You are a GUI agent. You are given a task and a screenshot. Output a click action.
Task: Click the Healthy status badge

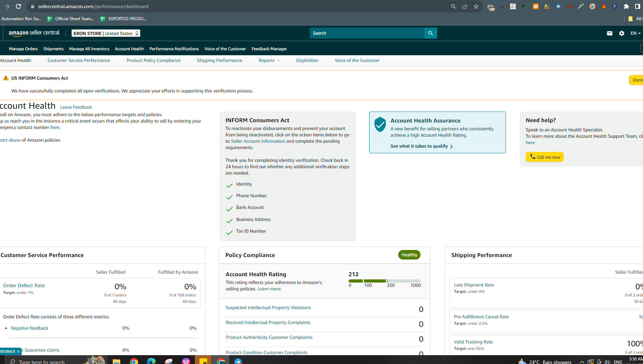(409, 255)
